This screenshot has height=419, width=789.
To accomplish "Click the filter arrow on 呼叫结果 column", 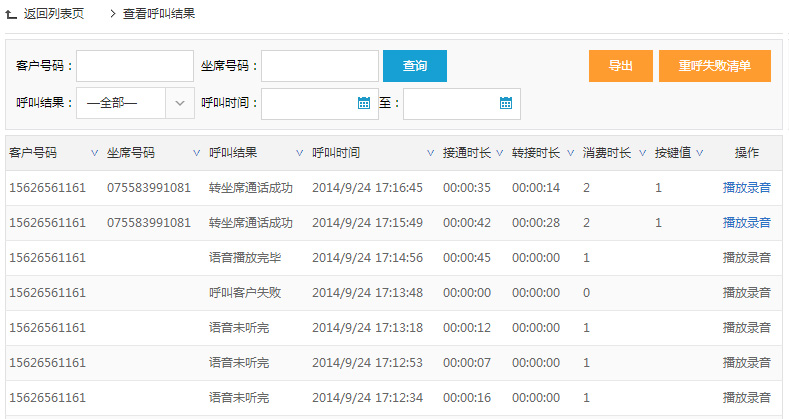I will 299,154.
